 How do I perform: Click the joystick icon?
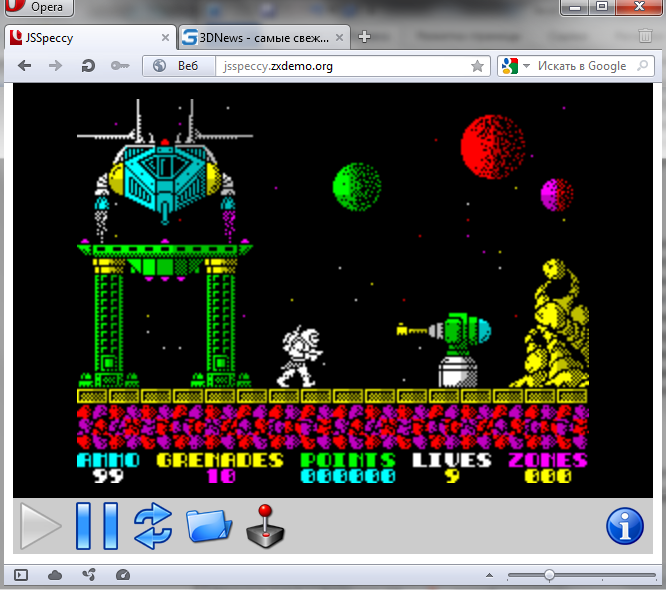click(265, 525)
